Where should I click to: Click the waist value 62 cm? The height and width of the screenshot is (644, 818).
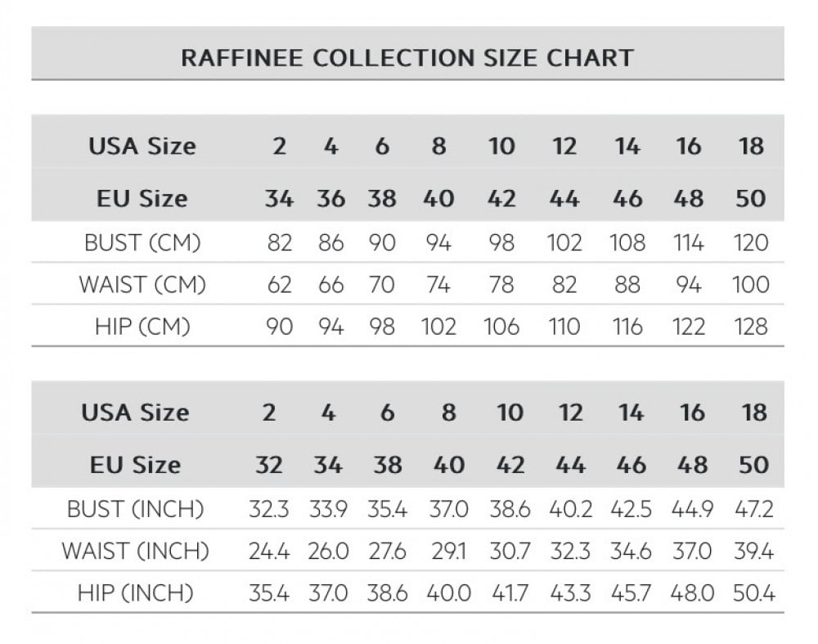[279, 284]
